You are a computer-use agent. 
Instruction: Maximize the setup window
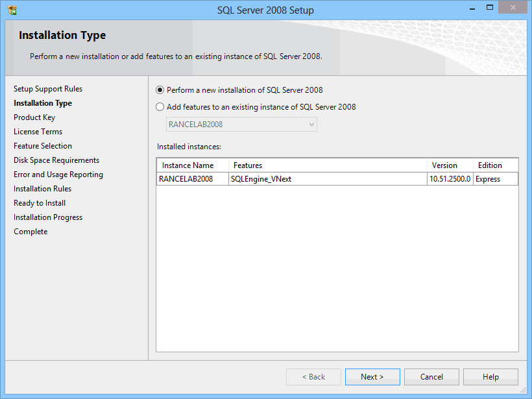coord(490,8)
